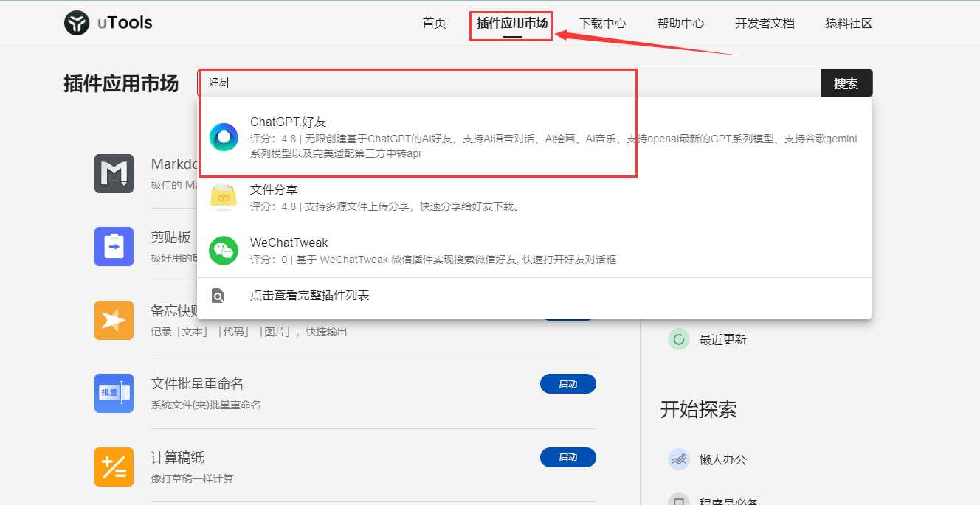The width and height of the screenshot is (980, 505).
Task: Click the 开始探索 section heading
Action: pos(699,409)
